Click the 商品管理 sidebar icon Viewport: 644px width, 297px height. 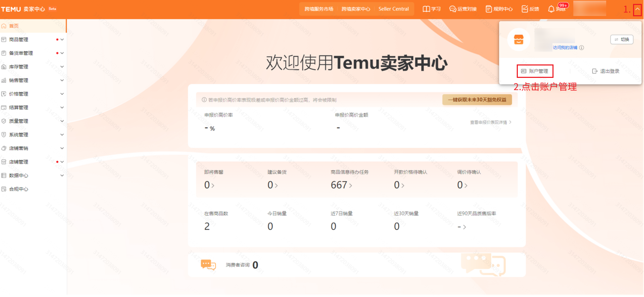tap(4, 40)
